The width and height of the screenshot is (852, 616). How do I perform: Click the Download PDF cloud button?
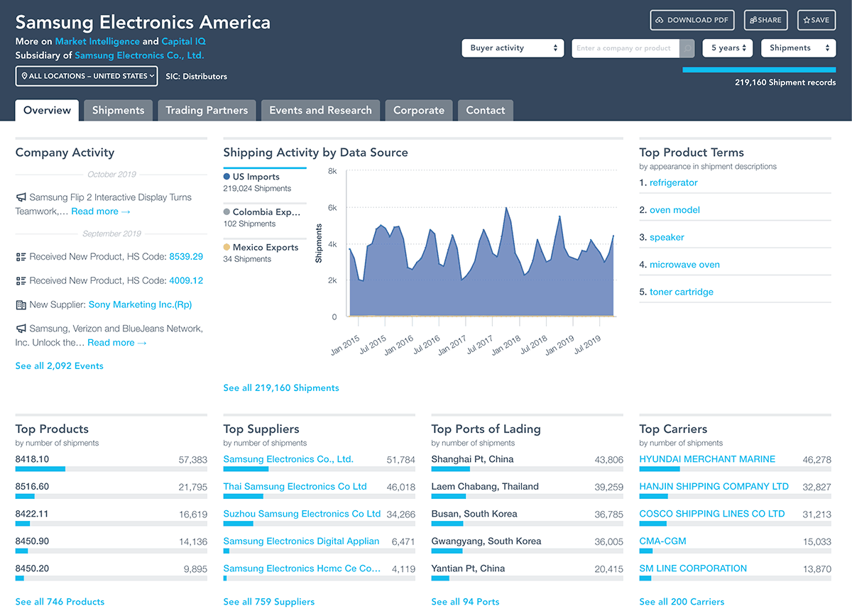click(x=692, y=21)
